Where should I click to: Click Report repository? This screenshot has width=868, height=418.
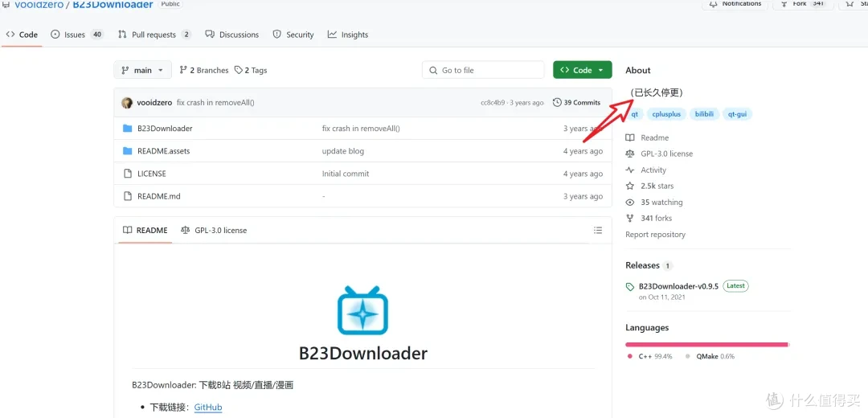pyautogui.click(x=656, y=235)
